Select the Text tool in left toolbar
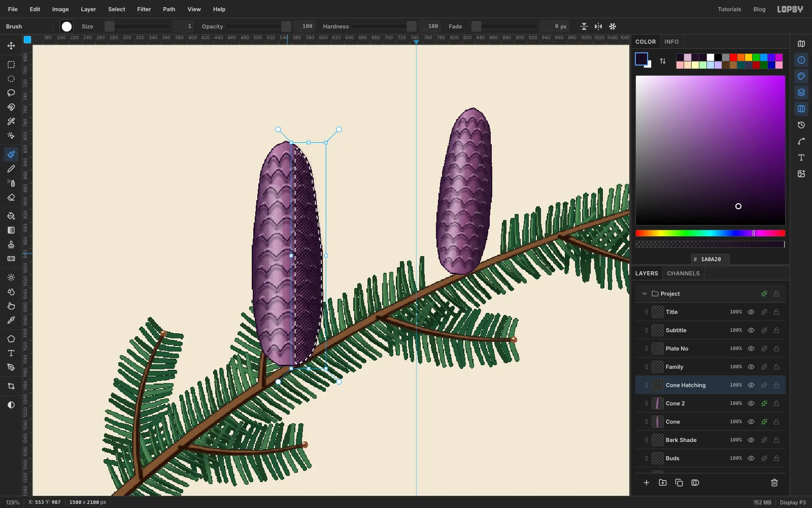Viewport: 812px width, 508px height. (11, 353)
